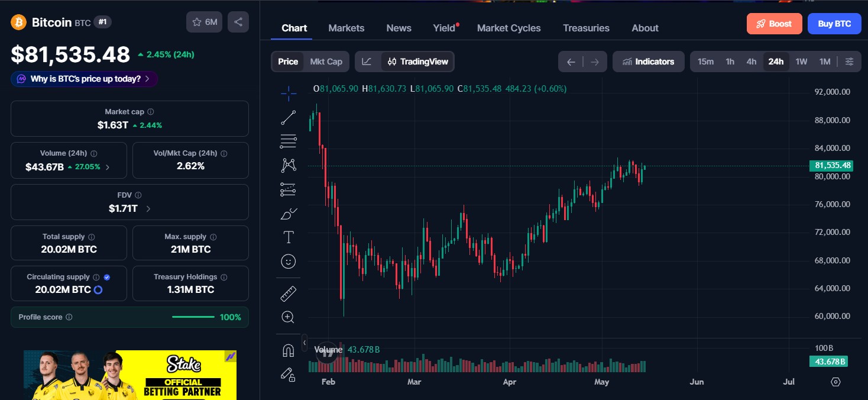Image resolution: width=868 pixels, height=400 pixels.
Task: Click Volume (24h) info icon
Action: tap(94, 153)
